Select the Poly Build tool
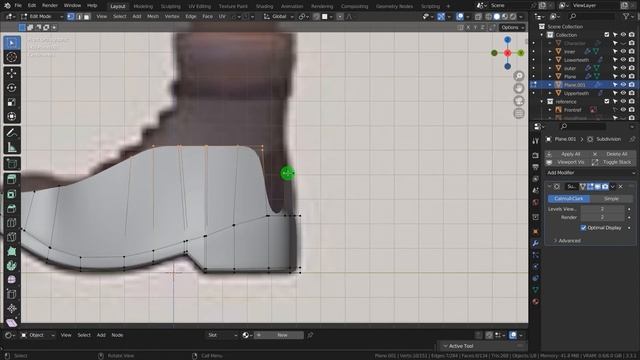 [11, 251]
